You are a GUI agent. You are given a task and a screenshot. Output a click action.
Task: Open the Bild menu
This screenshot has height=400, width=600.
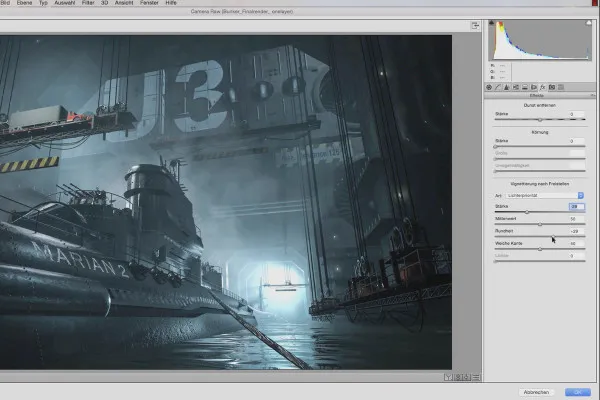[5, 3]
